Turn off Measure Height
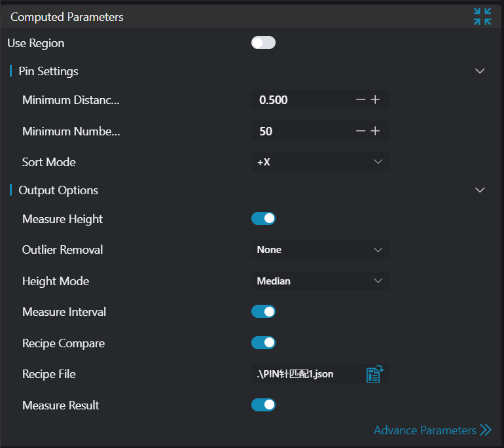The height and width of the screenshot is (448, 504). pos(263,219)
